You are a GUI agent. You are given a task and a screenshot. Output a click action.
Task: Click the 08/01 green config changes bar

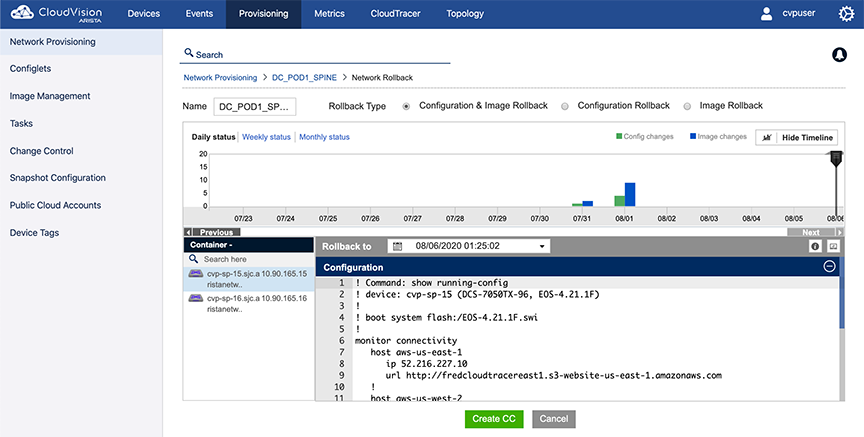[620, 201]
